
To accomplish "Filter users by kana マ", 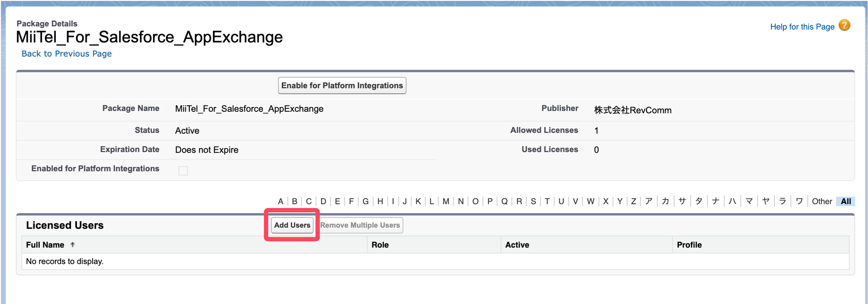I will (749, 201).
